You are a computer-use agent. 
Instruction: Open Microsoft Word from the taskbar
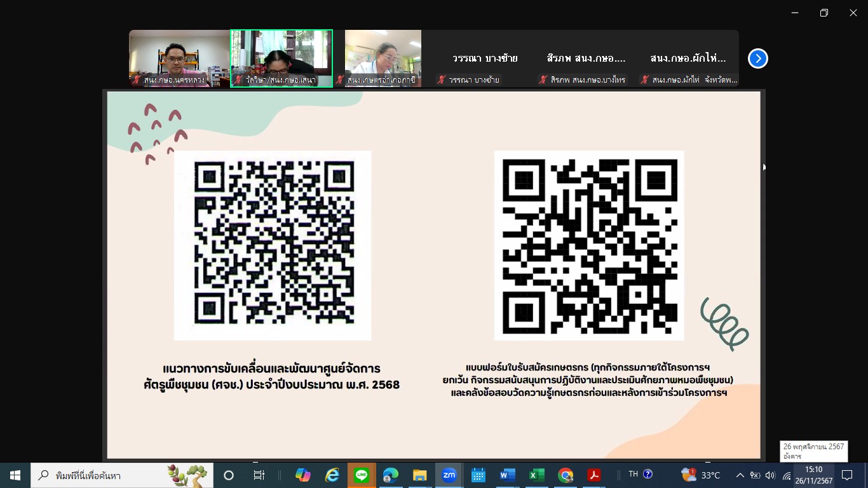point(507,475)
